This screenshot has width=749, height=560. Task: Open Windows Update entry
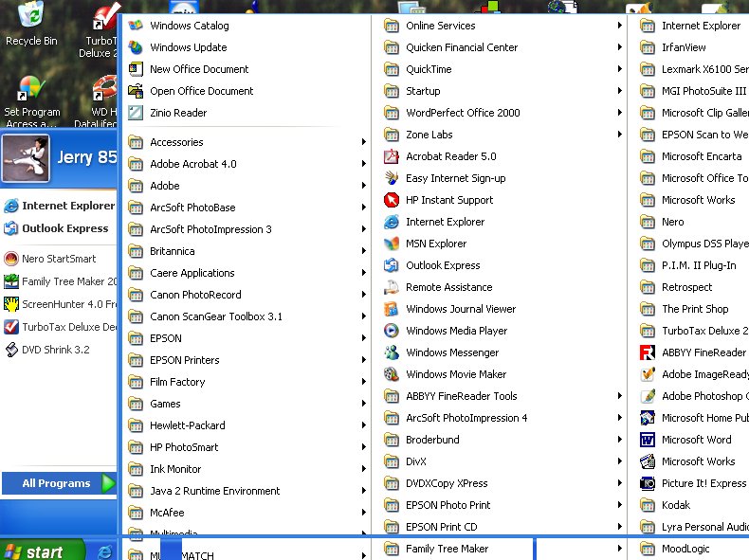click(177, 47)
